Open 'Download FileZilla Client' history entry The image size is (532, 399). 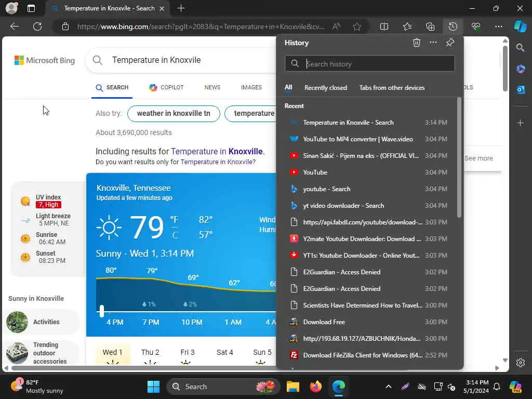369,355
